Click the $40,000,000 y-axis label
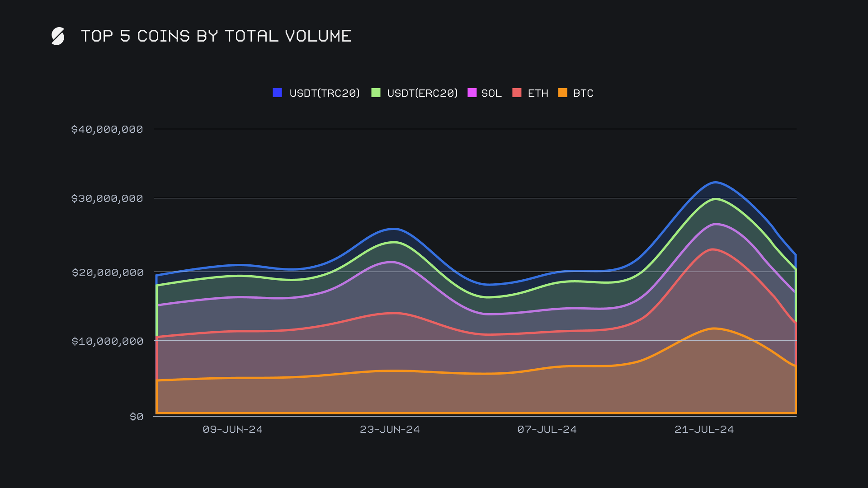 (107, 129)
